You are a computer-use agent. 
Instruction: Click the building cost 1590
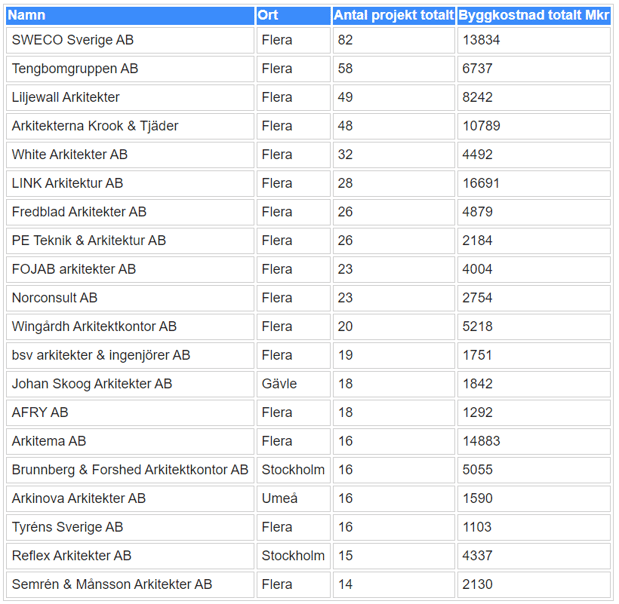(534, 499)
